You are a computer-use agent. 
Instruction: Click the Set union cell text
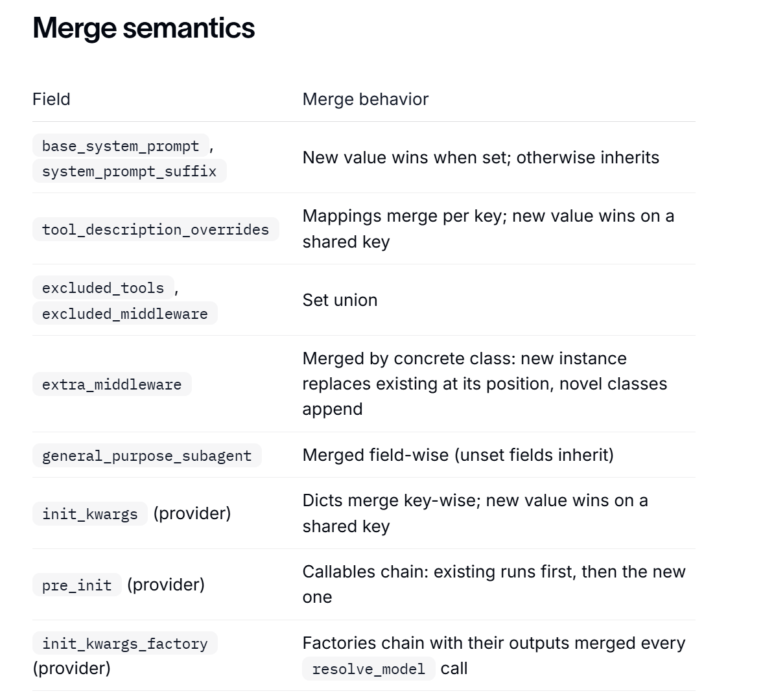click(340, 300)
